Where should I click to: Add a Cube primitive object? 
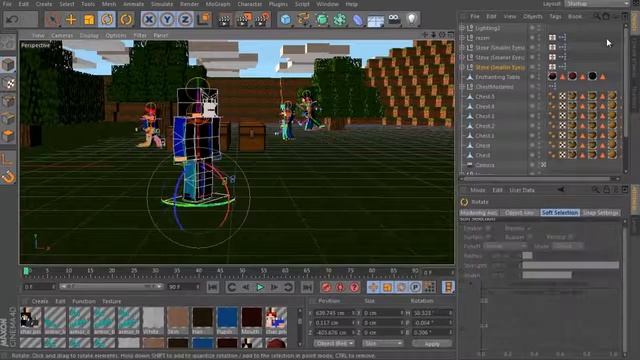pyautogui.click(x=285, y=19)
